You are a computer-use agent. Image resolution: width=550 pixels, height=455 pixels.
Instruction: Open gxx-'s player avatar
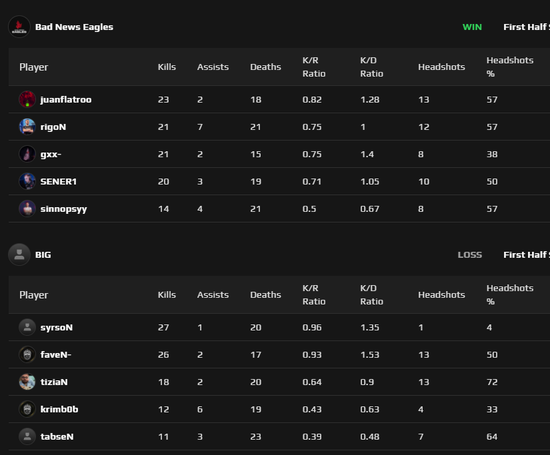[x=27, y=154]
